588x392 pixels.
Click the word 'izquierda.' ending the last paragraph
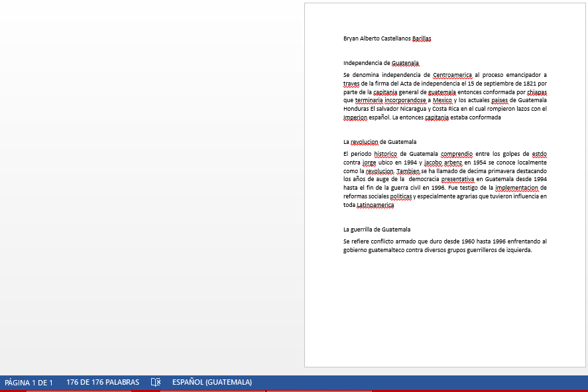(x=519, y=250)
